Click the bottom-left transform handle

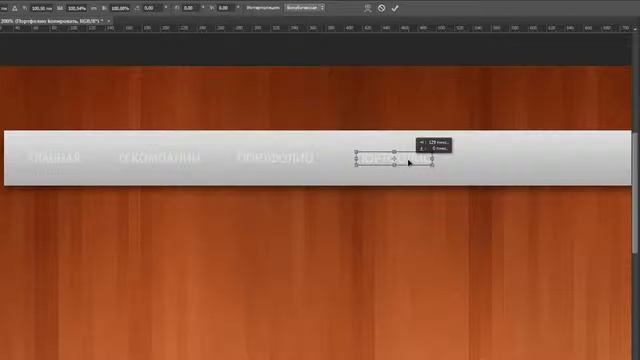(356, 165)
